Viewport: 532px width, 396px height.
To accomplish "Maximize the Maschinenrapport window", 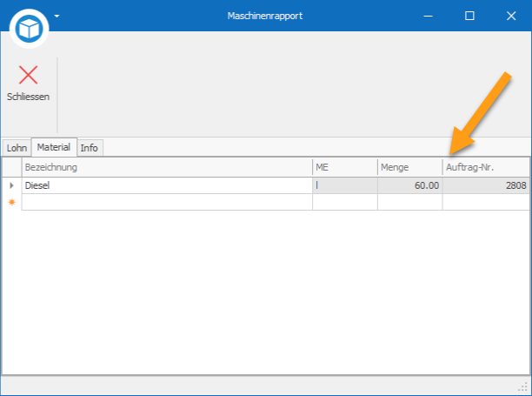I will click(x=469, y=16).
